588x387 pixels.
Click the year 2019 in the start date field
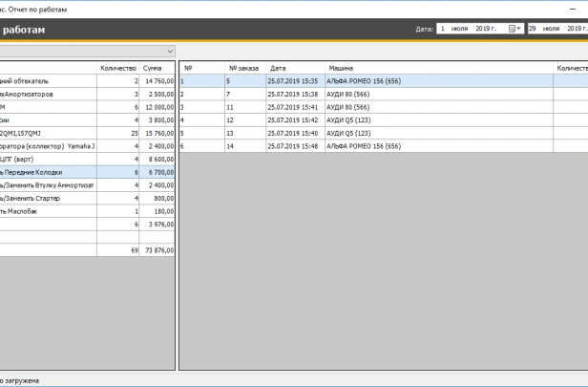pos(487,29)
